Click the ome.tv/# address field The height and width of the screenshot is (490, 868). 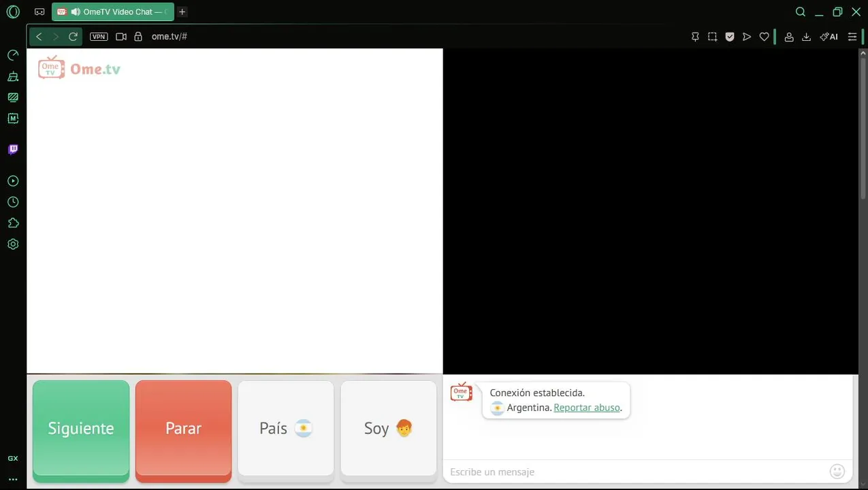[x=170, y=37]
